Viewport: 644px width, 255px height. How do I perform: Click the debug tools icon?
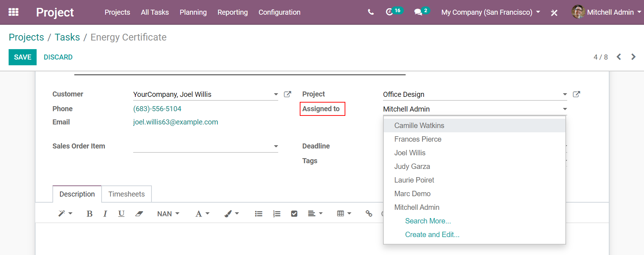(554, 13)
